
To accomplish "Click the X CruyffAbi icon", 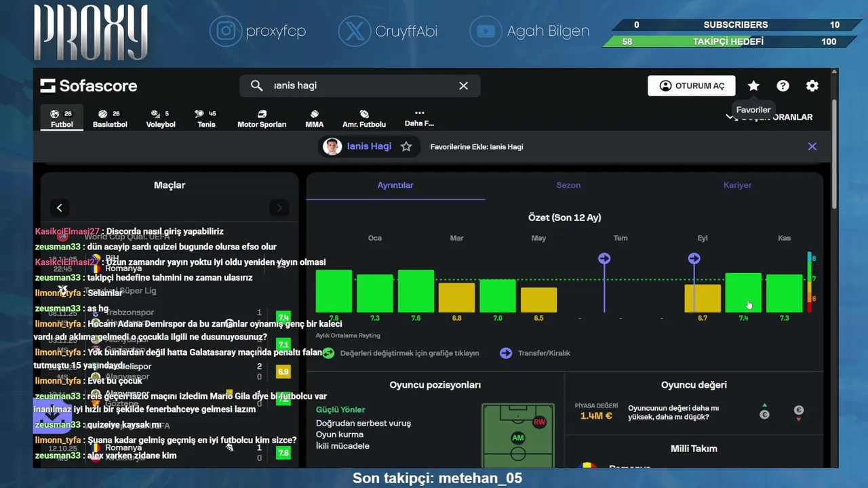I will (355, 31).
